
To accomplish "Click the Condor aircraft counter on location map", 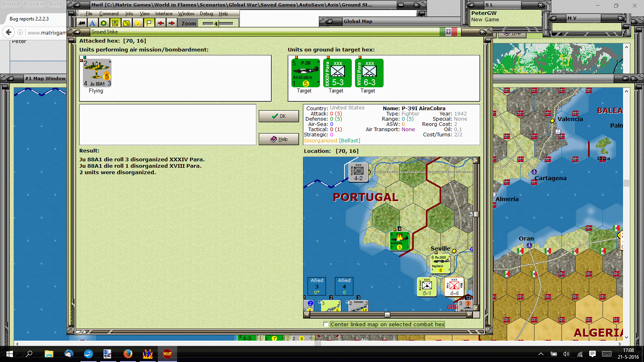I will pos(358,306).
